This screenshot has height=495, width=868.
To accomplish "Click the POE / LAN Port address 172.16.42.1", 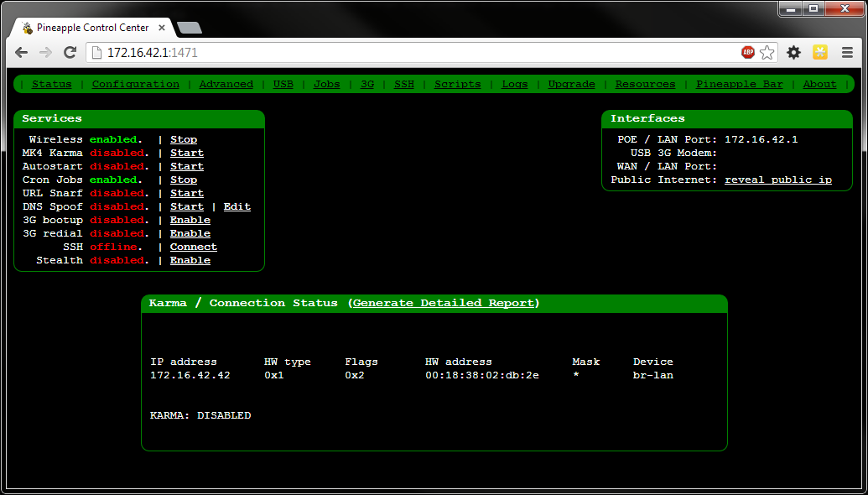I will point(761,139).
